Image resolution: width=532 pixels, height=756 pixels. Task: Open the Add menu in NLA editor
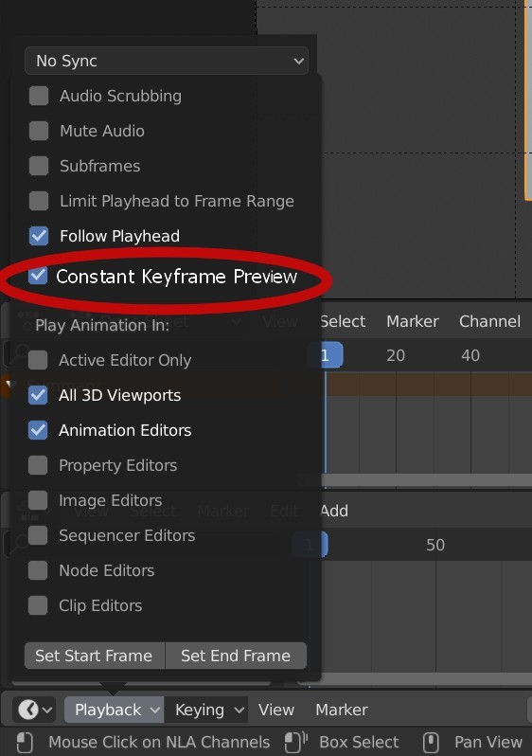[334, 511]
